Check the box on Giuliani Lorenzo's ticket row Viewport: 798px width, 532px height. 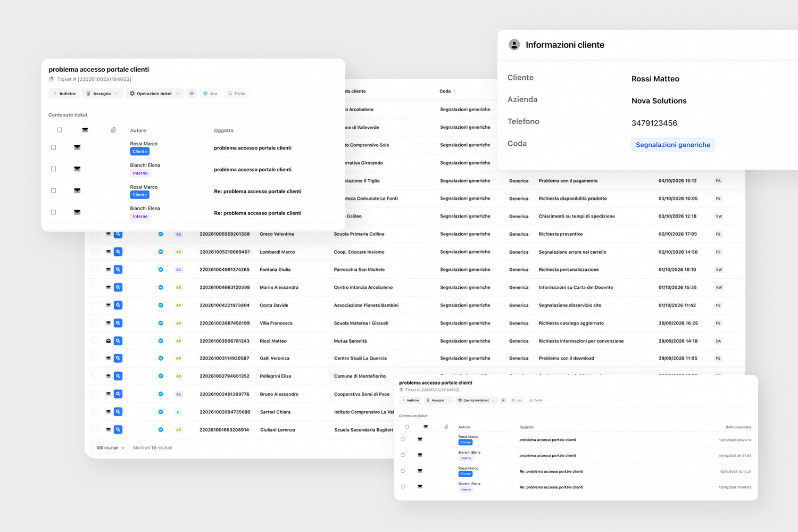95,429
